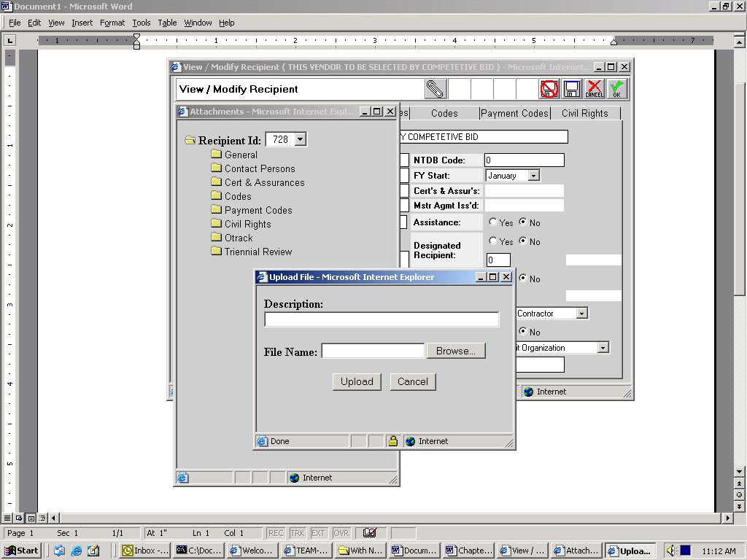This screenshot has width=747, height=560.
Task: Click the Previous Page double-arrow button
Action: (739, 483)
